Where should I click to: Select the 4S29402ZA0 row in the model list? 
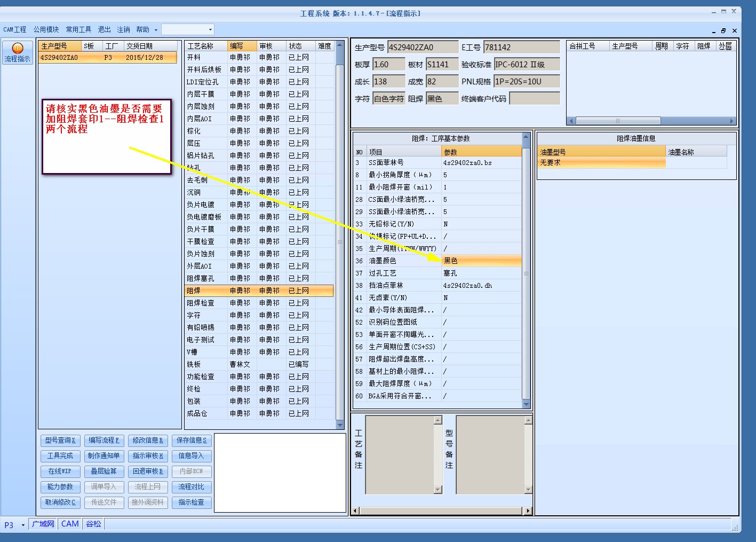pyautogui.click(x=108, y=58)
